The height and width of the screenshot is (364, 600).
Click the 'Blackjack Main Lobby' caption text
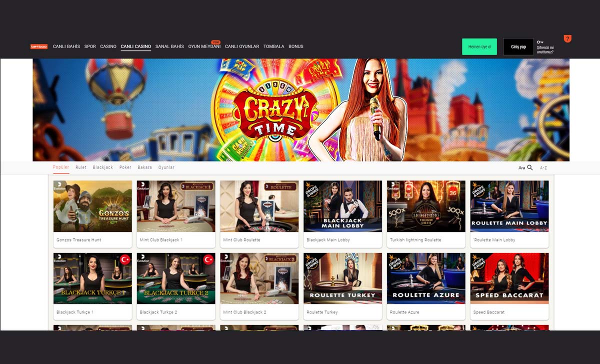[x=328, y=240]
